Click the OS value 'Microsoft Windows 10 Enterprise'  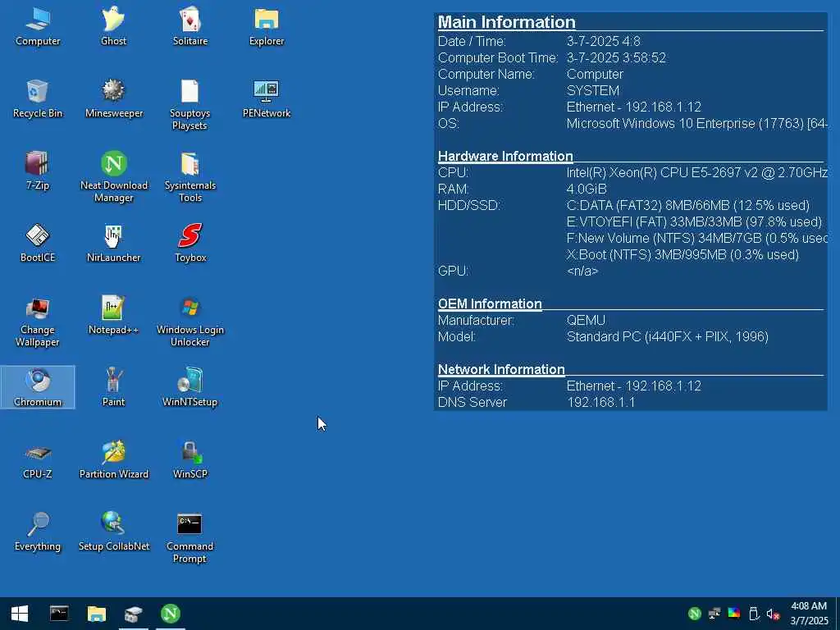click(697, 123)
